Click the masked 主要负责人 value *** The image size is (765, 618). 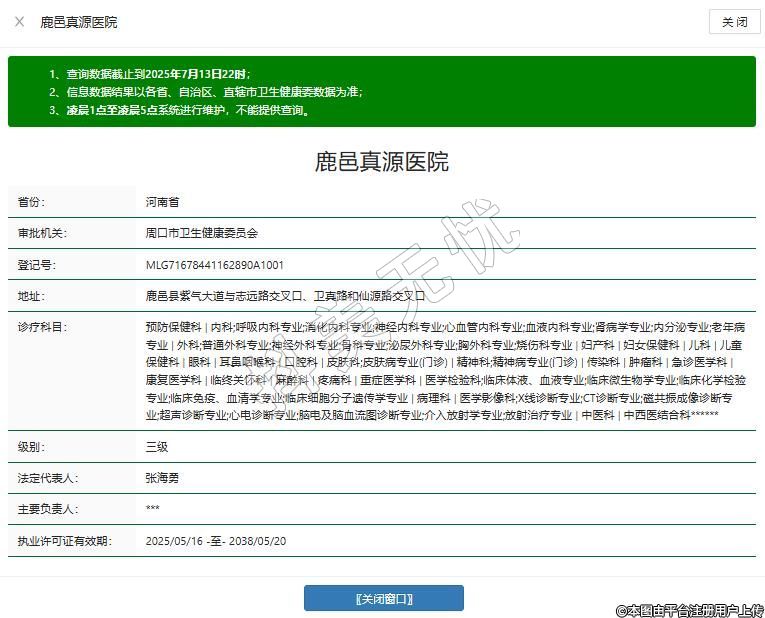pos(152,510)
